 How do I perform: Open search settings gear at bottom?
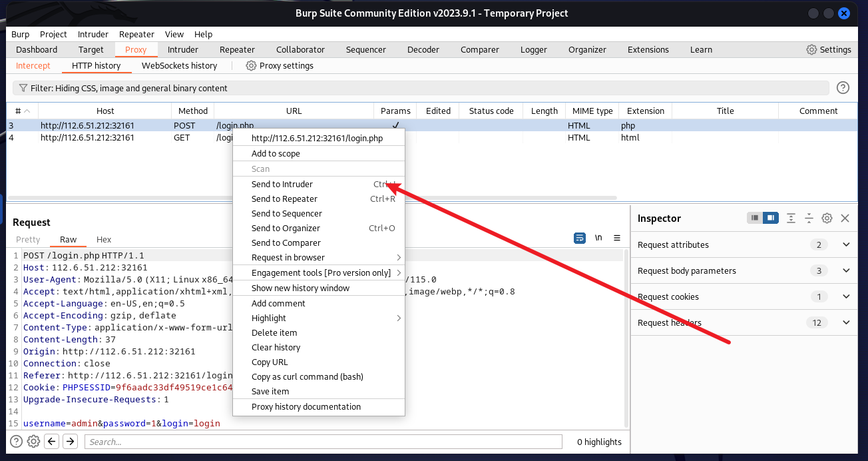33,441
